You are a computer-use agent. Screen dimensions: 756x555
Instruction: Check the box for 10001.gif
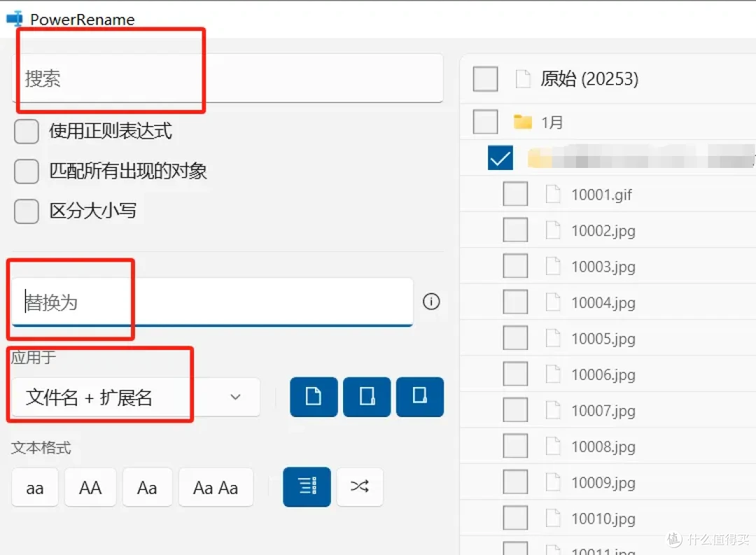(515, 194)
